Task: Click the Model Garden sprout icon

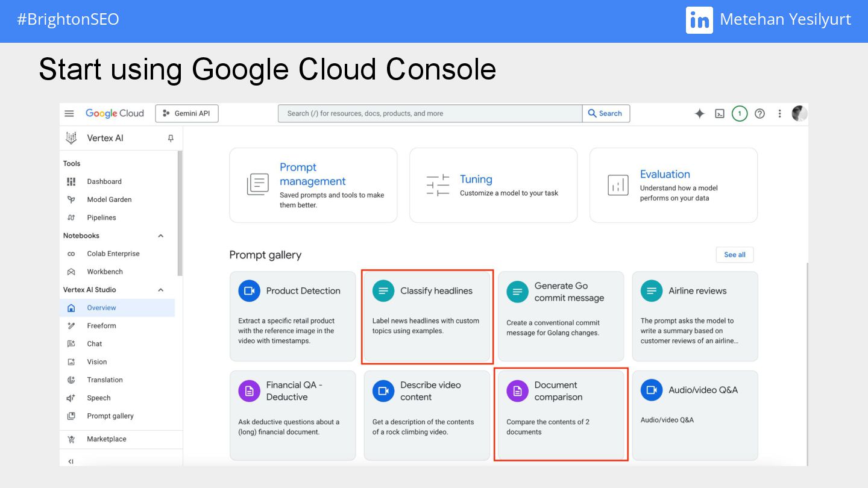Action: click(71, 199)
